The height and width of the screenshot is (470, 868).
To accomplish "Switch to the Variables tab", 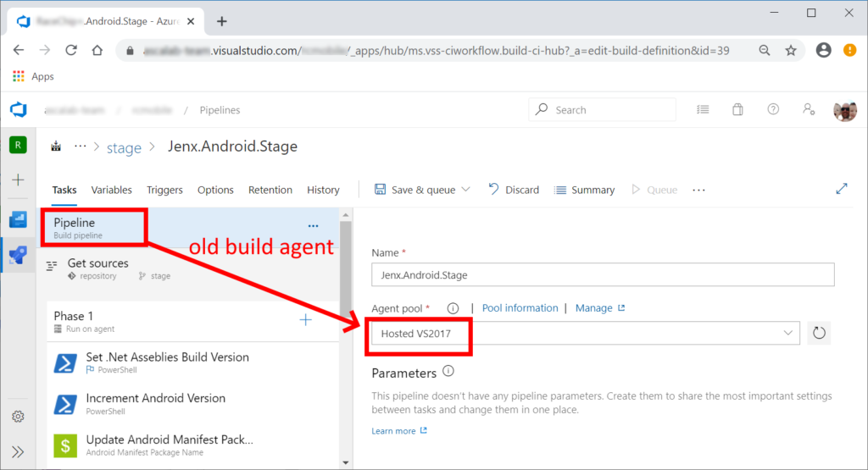I will pyautogui.click(x=111, y=190).
